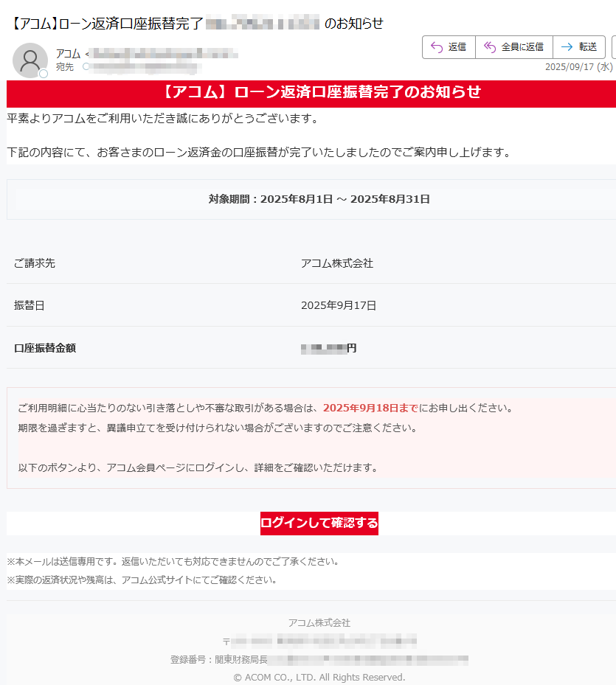This screenshot has width=616, height=685.
Task: Click the 振替日 label
Action: coord(30,305)
